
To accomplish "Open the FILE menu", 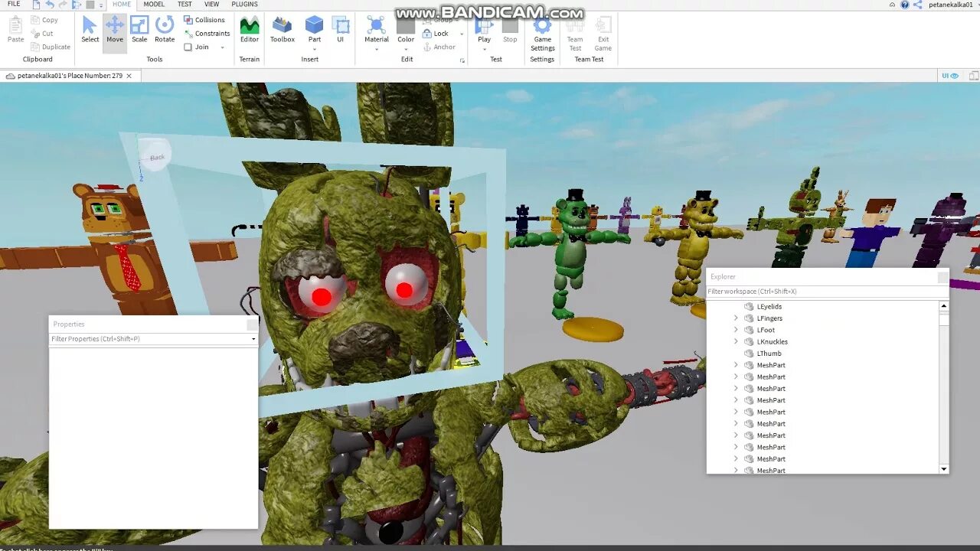I will point(14,5).
